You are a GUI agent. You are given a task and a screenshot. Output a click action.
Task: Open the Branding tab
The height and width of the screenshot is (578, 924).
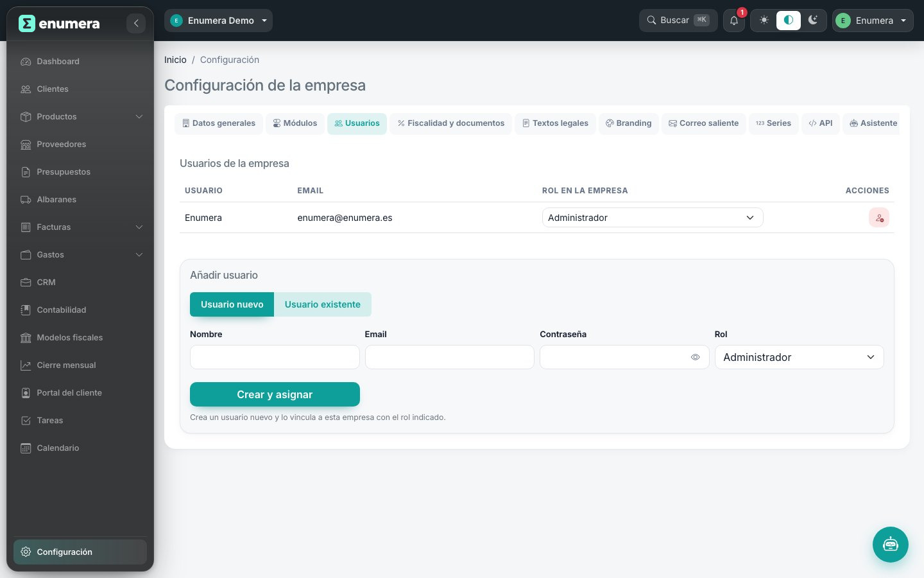click(629, 123)
